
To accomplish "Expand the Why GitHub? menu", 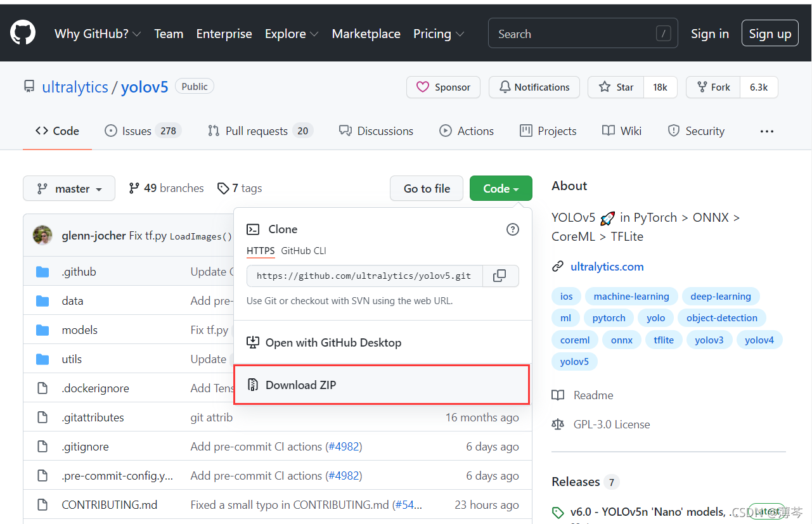I will point(98,34).
